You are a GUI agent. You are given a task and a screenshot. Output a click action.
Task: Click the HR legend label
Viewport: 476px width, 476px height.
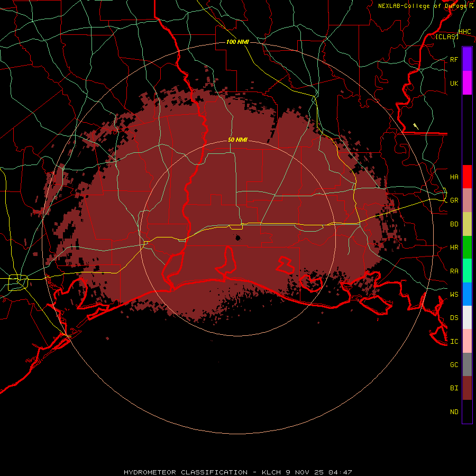click(x=454, y=248)
